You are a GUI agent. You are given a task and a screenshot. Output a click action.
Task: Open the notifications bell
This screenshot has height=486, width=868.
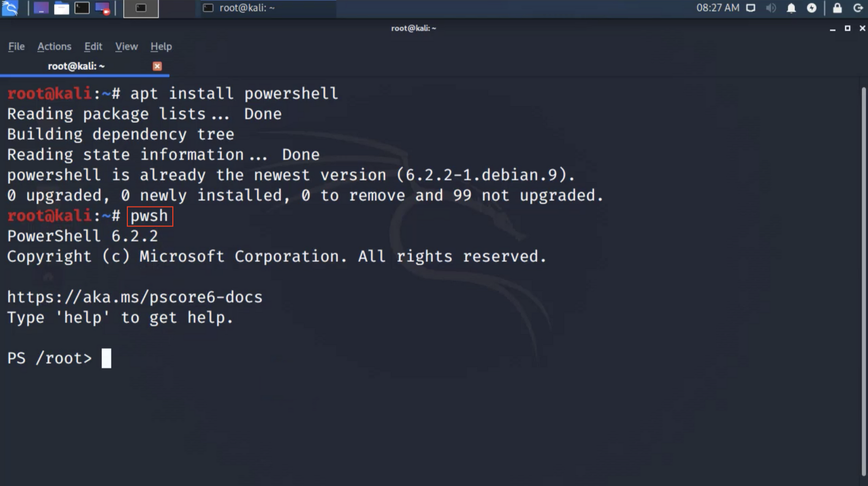[x=791, y=8]
